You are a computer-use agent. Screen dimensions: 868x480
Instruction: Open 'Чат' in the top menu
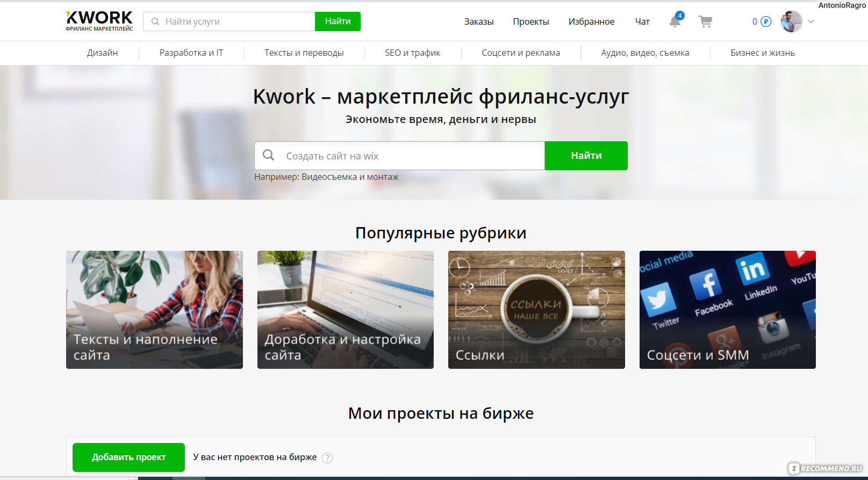642,21
